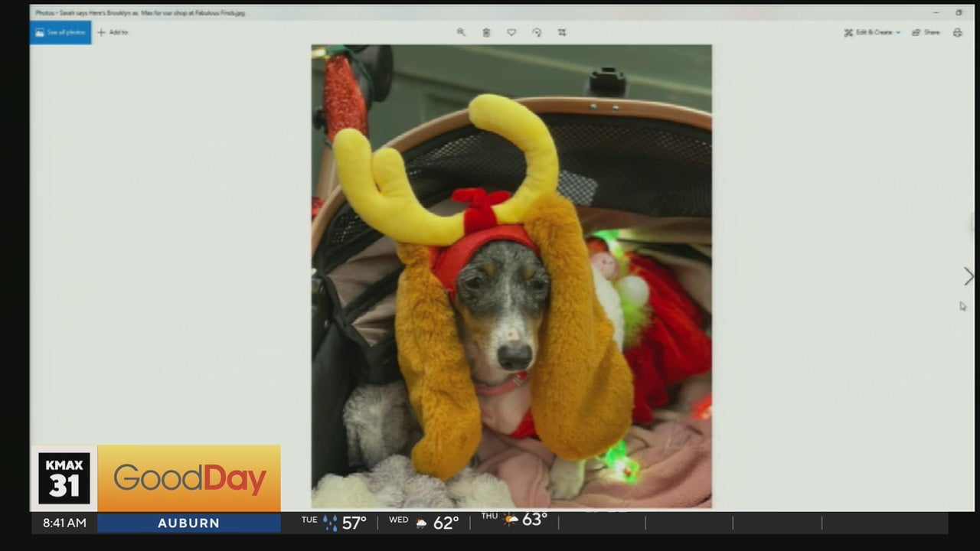Viewport: 980px width, 551px height.
Task: Click the KMAX 31 logo
Action: (x=64, y=478)
